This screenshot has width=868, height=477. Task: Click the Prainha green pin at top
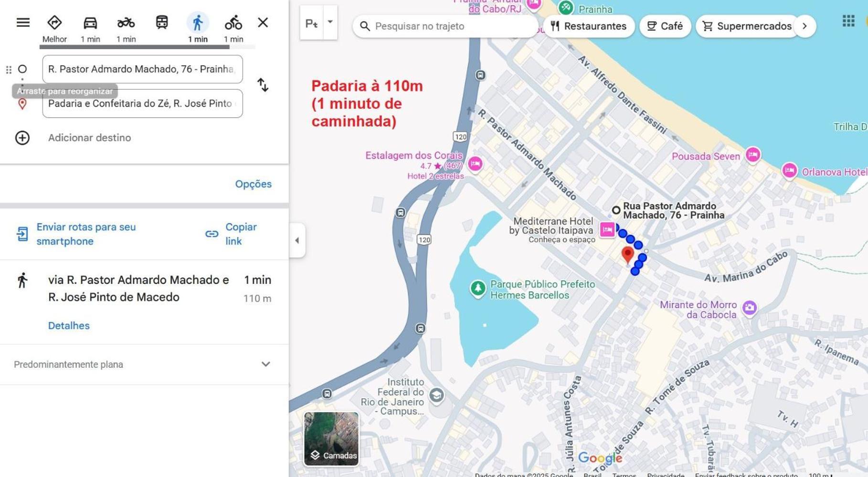click(x=566, y=7)
